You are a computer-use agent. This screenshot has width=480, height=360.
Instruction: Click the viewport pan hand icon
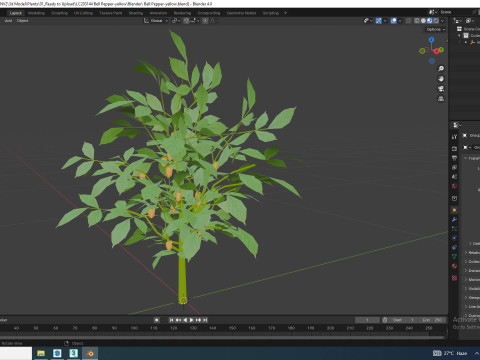(x=441, y=79)
